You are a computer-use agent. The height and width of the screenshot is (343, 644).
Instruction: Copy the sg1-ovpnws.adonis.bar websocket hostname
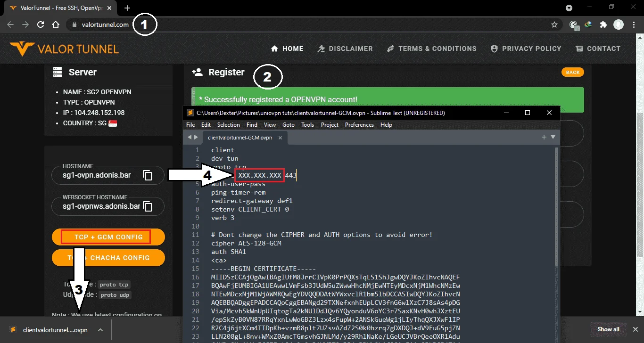coord(148,206)
